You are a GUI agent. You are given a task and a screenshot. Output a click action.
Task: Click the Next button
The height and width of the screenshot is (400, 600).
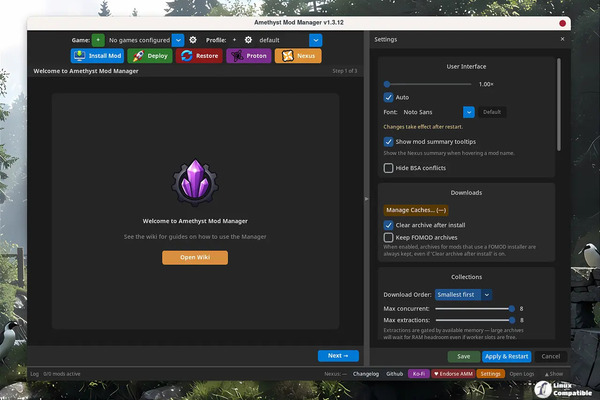pos(338,356)
